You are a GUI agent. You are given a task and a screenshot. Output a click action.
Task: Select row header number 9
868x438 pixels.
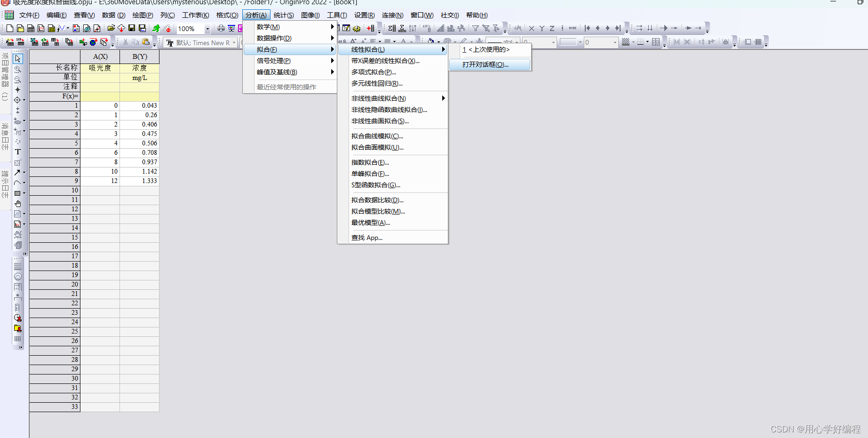pos(55,181)
